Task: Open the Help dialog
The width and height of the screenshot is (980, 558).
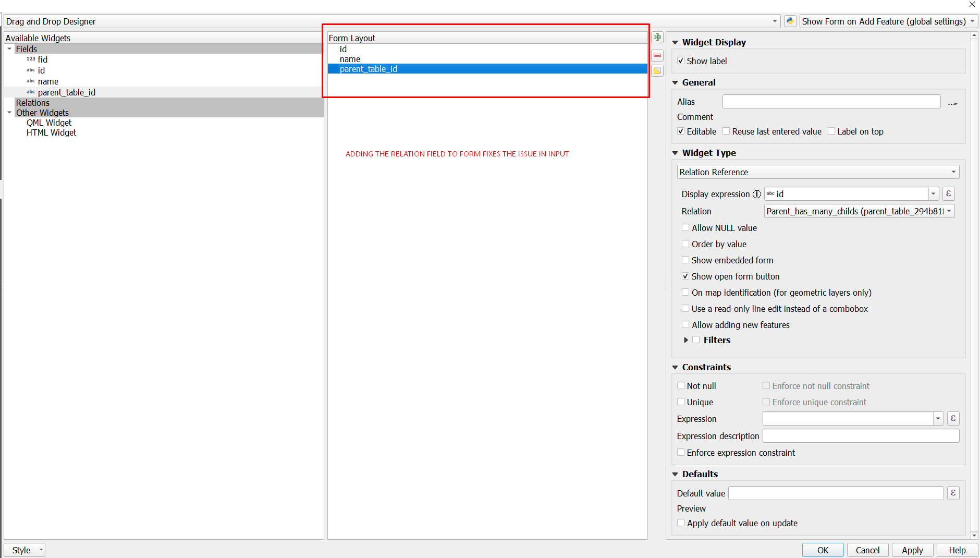Action: pyautogui.click(x=957, y=550)
